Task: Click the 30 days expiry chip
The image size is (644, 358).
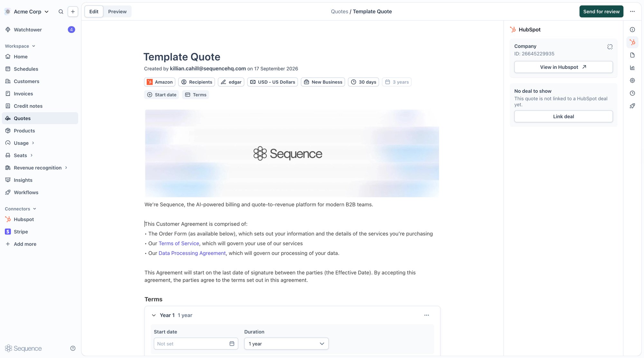Action: click(363, 82)
